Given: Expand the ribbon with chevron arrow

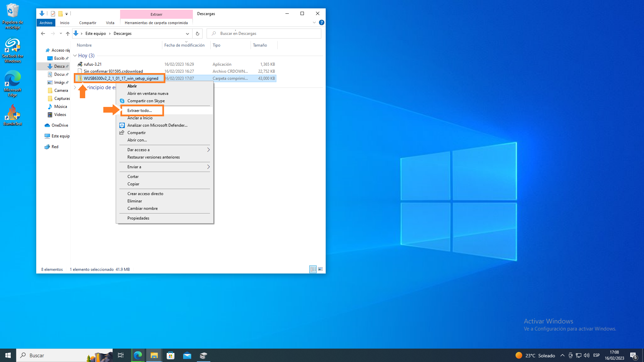Looking at the screenshot, I should (314, 22).
